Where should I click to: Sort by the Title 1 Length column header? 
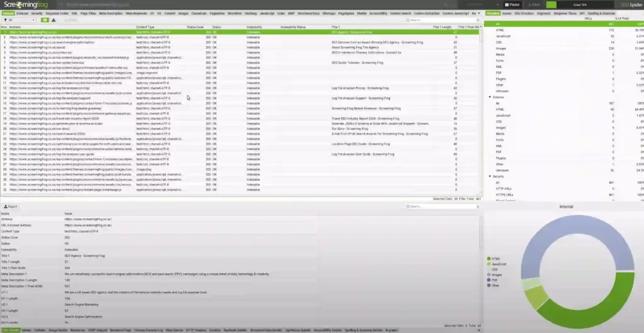click(442, 26)
